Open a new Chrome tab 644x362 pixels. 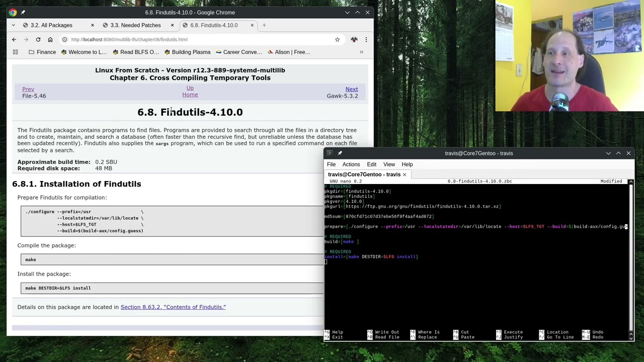(264, 25)
